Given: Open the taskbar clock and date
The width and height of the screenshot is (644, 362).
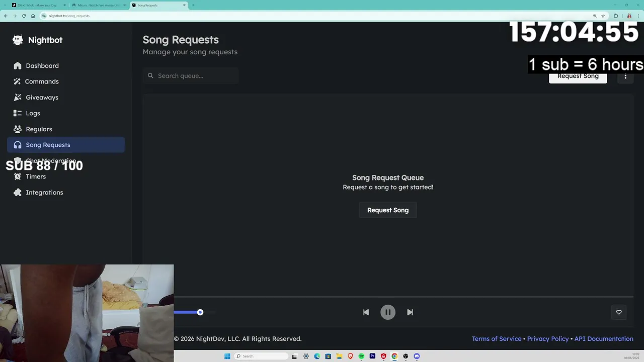Looking at the screenshot, I should pos(631,356).
